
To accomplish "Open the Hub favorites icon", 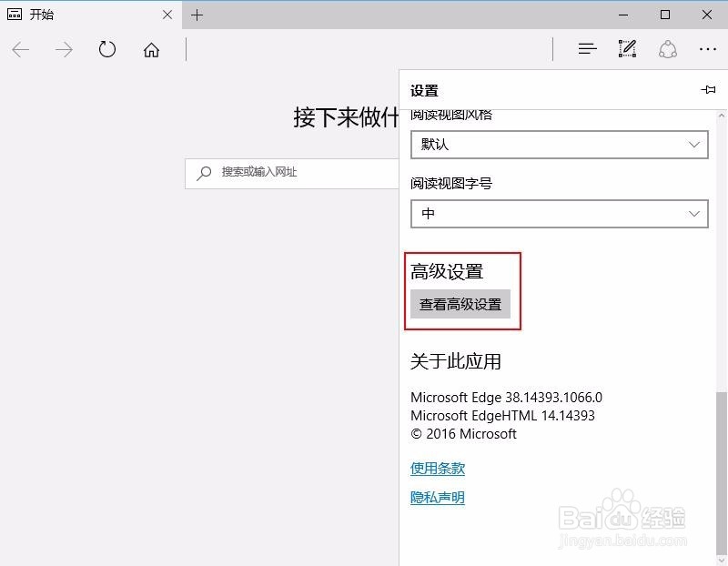I will [587, 49].
